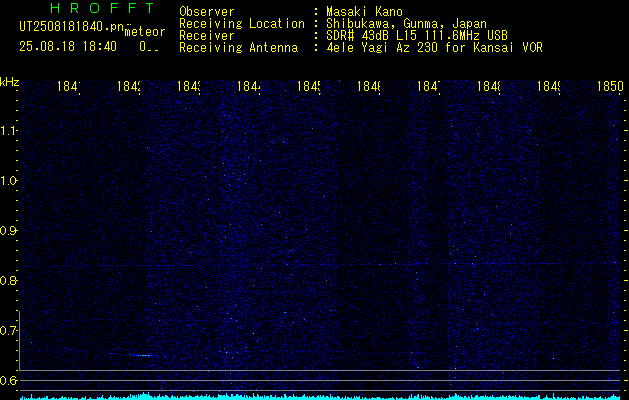Click the observer name Masaki Kano
This screenshot has width=629, height=400.
click(364, 12)
